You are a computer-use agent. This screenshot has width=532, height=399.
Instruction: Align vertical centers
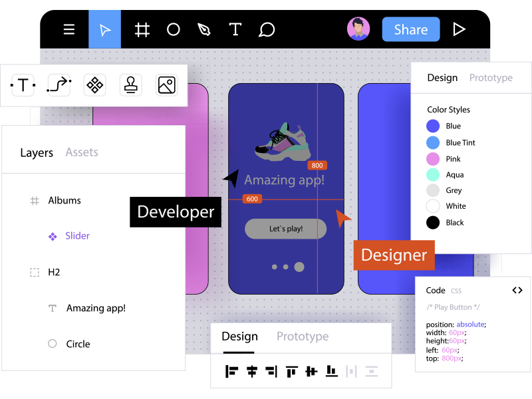click(x=311, y=372)
